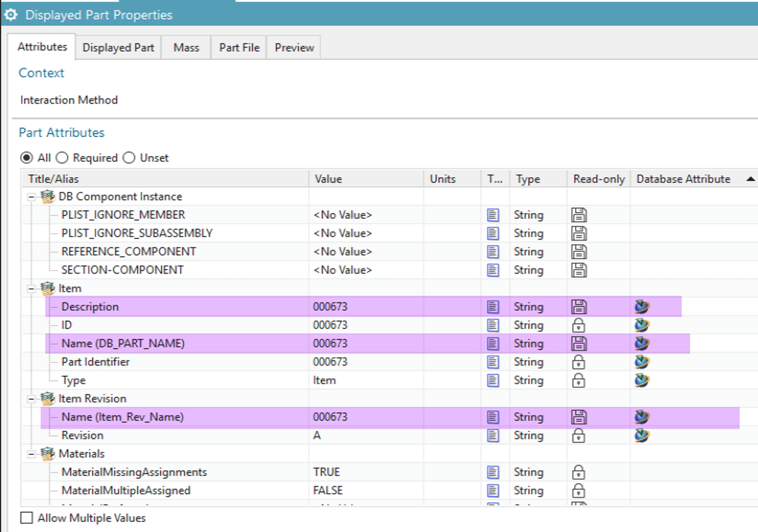
Task: Click the Description row database attribute icon
Action: point(642,307)
